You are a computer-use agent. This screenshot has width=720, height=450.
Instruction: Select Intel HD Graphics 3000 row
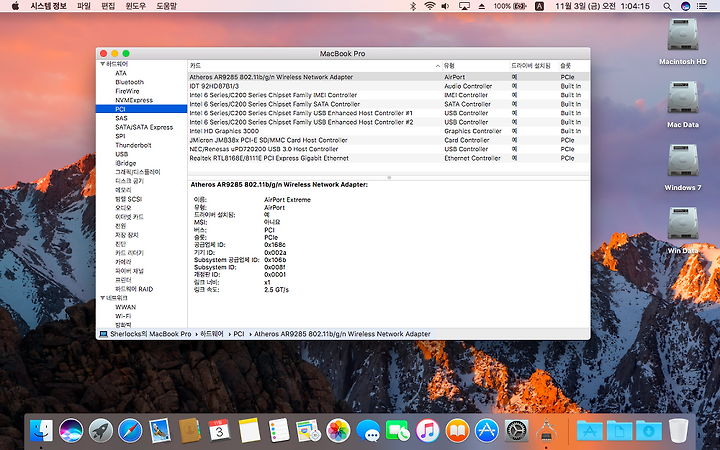[x=388, y=131]
